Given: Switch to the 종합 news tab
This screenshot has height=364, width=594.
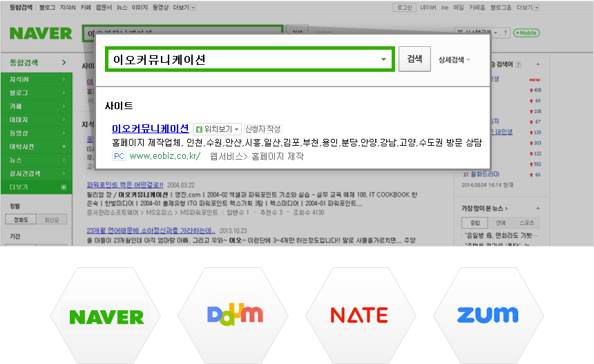Looking at the screenshot, I should click(475, 222).
